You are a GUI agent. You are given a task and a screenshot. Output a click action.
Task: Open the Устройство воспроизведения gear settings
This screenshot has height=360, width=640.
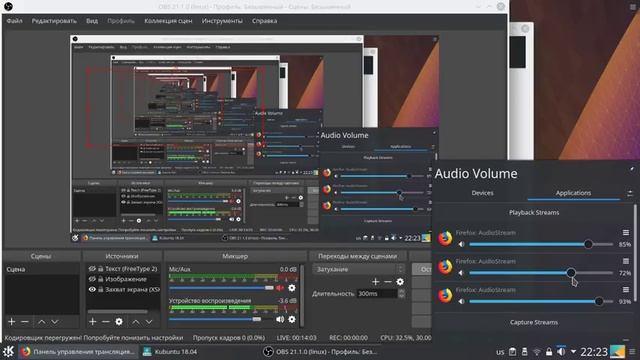point(292,319)
